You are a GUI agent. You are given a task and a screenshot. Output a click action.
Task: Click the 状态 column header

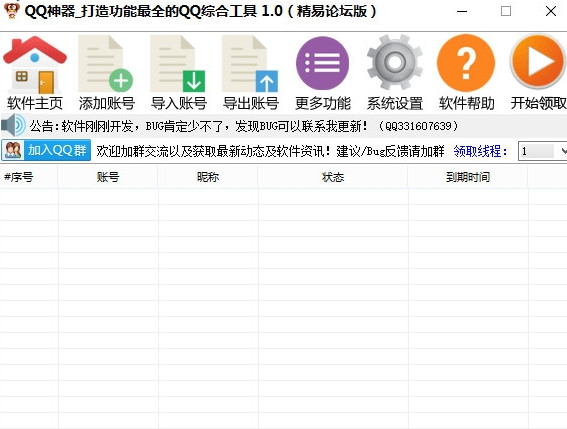coord(333,177)
